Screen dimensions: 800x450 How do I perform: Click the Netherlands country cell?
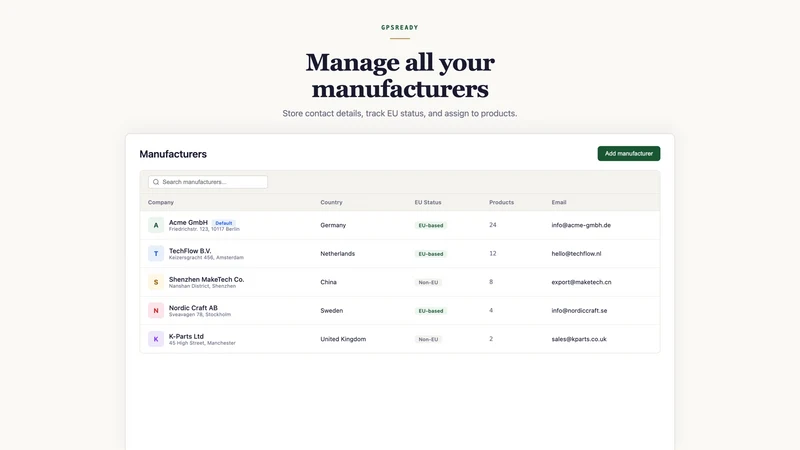pos(338,254)
